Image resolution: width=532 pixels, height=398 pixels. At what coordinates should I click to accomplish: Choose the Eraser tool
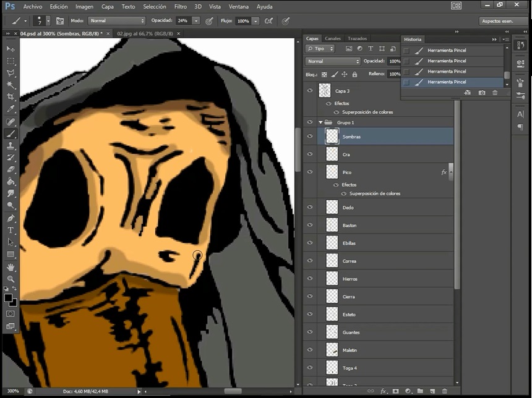(x=11, y=170)
